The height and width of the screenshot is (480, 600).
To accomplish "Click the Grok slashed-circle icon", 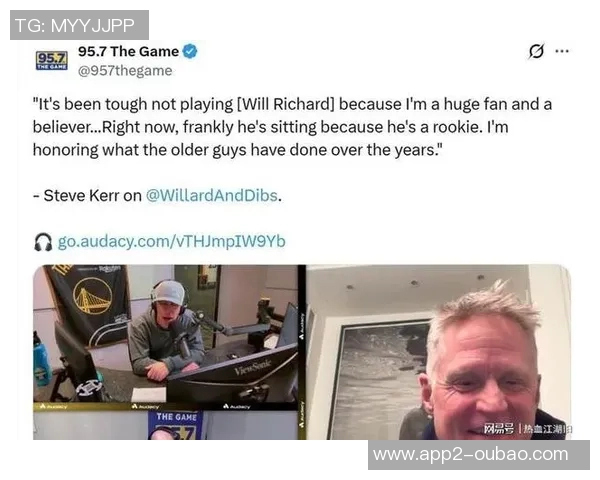I will 536,51.
